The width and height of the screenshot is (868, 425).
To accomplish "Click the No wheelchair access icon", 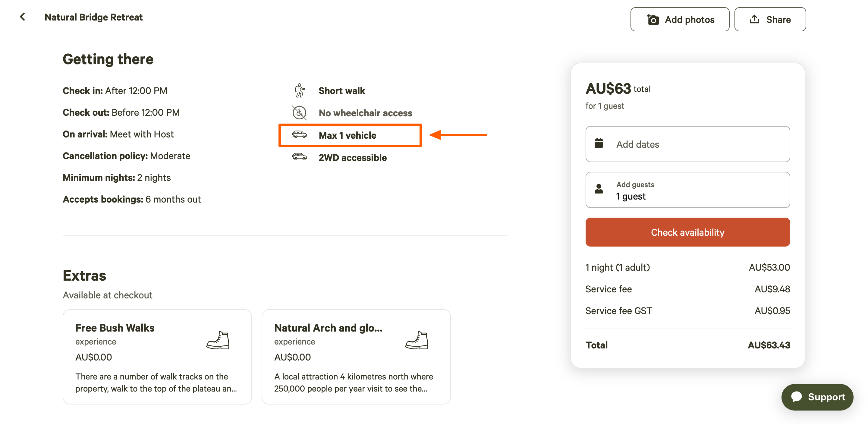I will [x=299, y=113].
